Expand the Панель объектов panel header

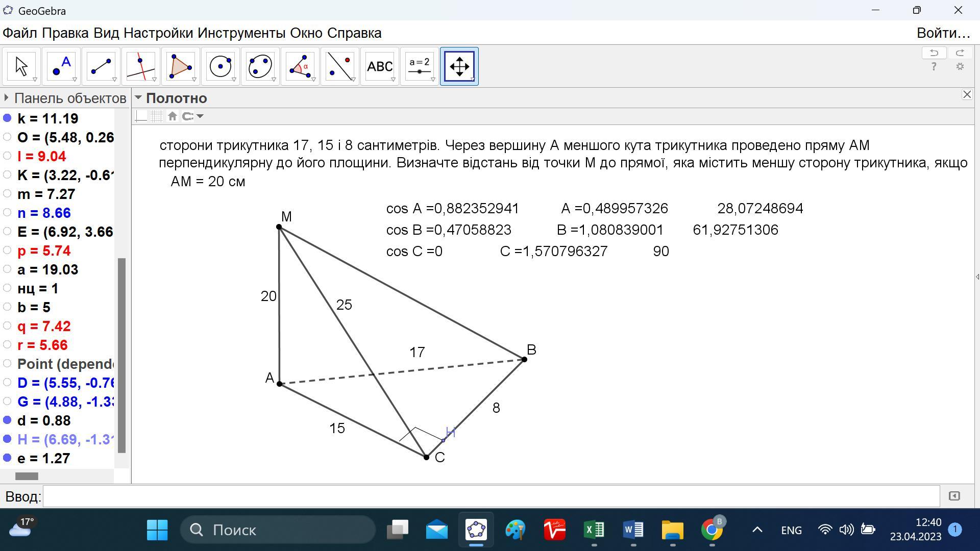click(x=7, y=98)
